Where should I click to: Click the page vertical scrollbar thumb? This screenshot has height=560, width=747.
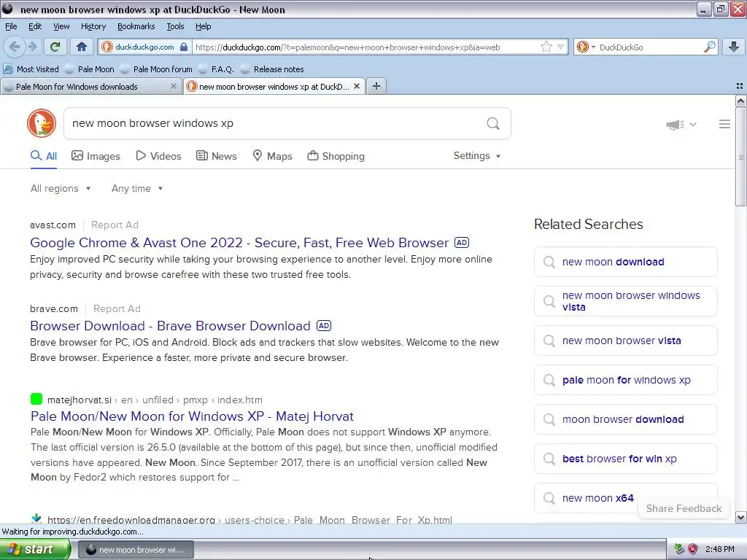click(741, 157)
